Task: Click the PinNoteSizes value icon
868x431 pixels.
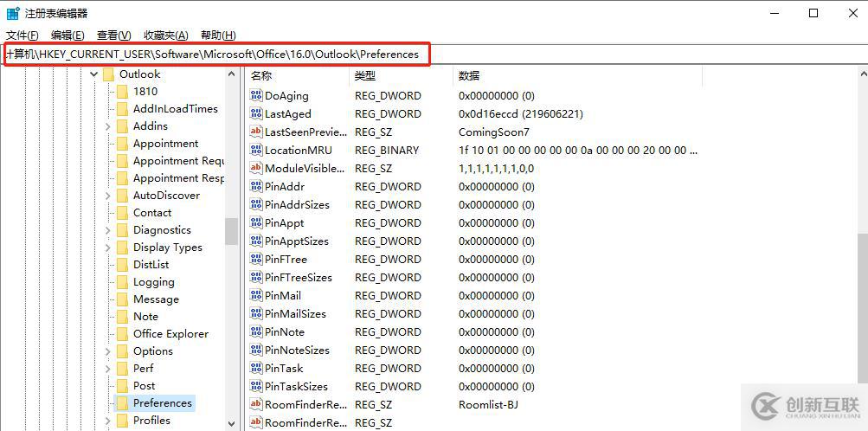Action: point(256,351)
